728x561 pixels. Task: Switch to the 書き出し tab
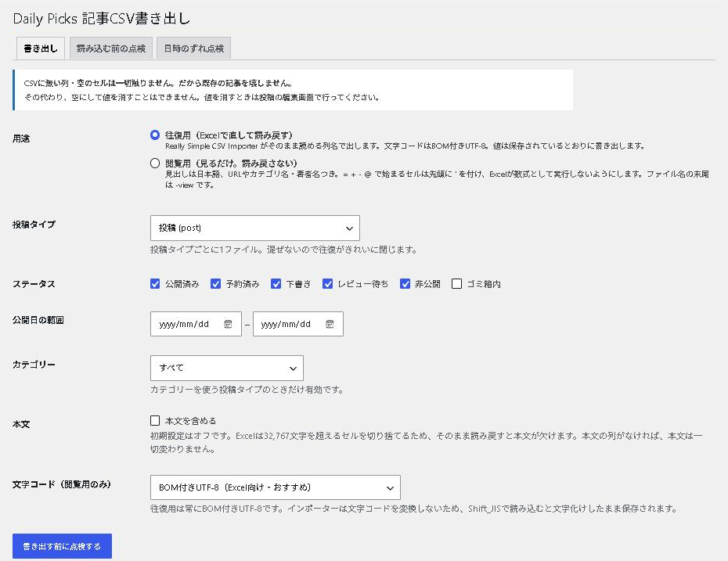[41, 49]
